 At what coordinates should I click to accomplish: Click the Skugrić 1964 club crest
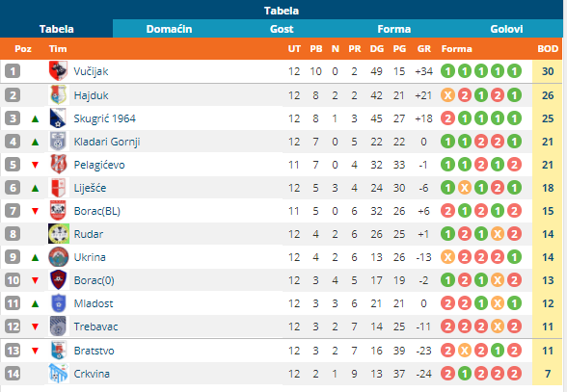58,118
